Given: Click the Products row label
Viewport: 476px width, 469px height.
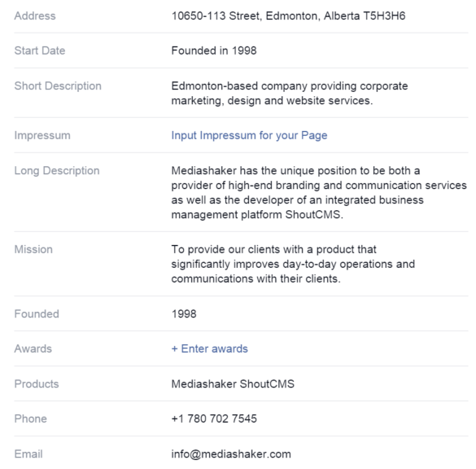Looking at the screenshot, I should (x=37, y=384).
